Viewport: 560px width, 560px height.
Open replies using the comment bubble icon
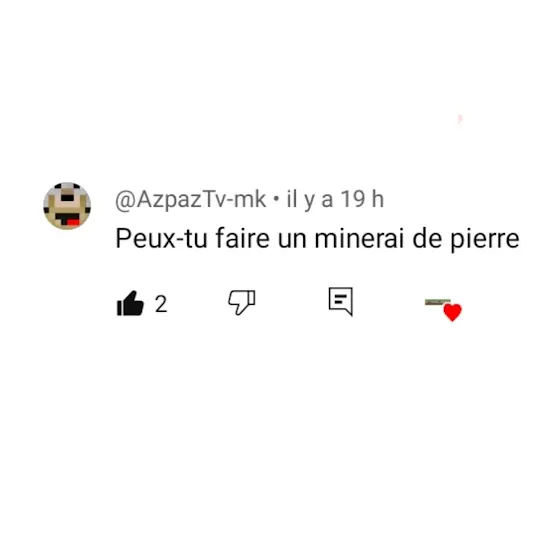341,301
